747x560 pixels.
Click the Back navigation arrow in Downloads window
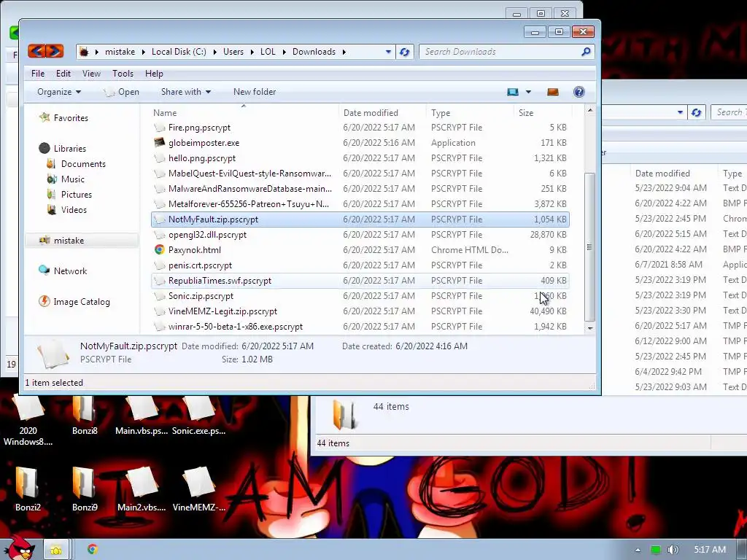(x=37, y=51)
